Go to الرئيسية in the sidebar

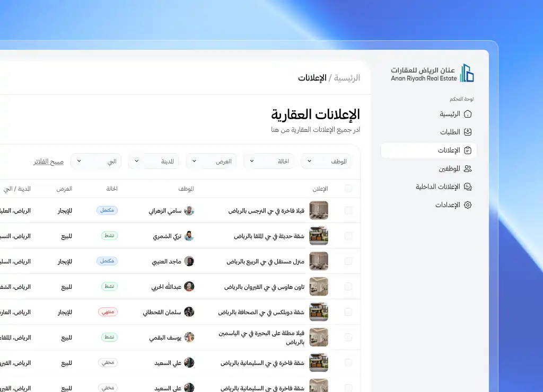pos(428,114)
